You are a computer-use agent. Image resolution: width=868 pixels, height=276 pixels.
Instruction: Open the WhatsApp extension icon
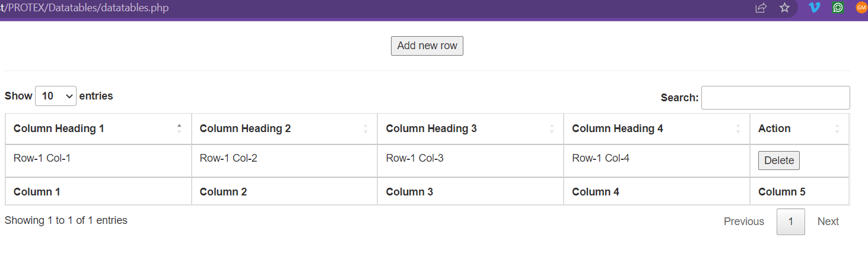838,8
